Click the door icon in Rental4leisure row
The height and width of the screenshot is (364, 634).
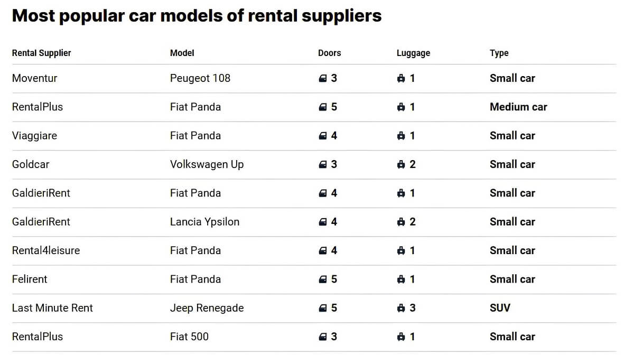coord(323,250)
